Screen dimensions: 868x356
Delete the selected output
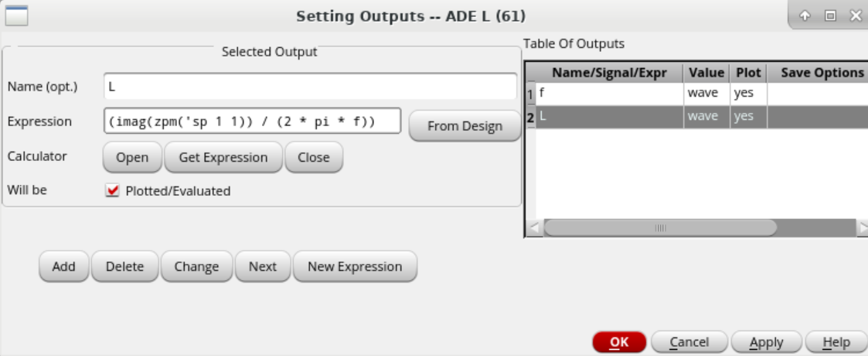point(124,266)
